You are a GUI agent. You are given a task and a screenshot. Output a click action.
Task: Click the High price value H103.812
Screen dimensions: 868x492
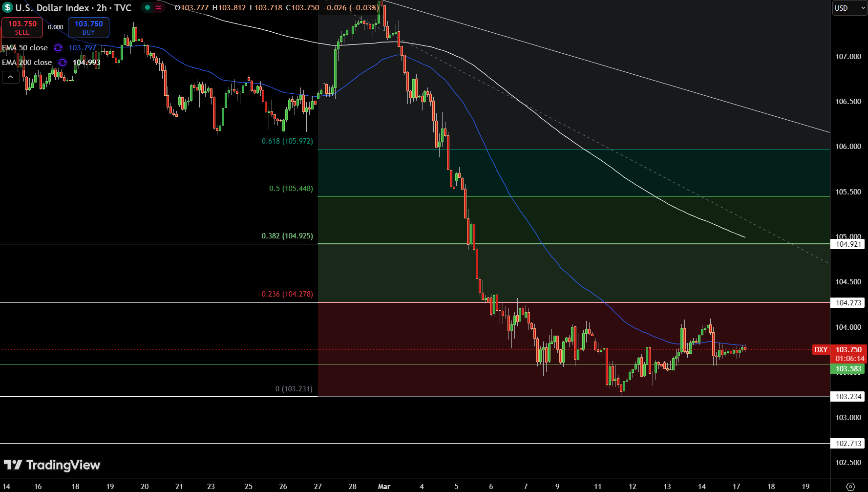tap(229, 8)
